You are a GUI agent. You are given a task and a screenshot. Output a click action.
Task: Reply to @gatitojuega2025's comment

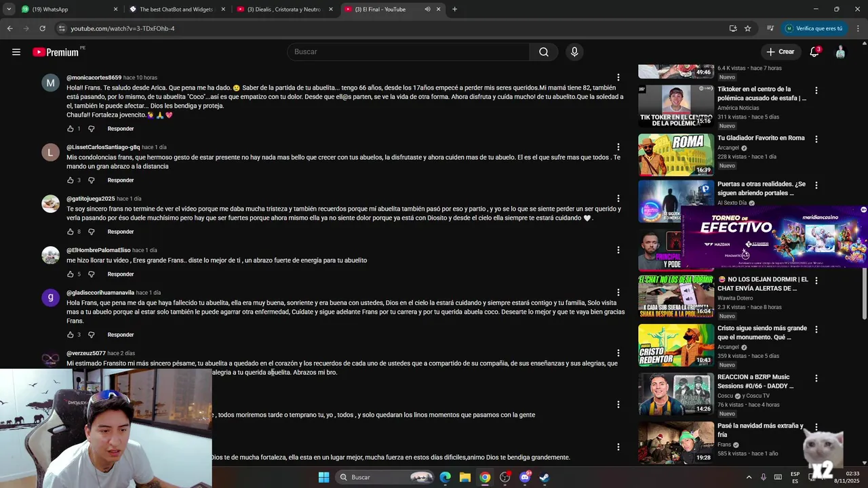121,232
